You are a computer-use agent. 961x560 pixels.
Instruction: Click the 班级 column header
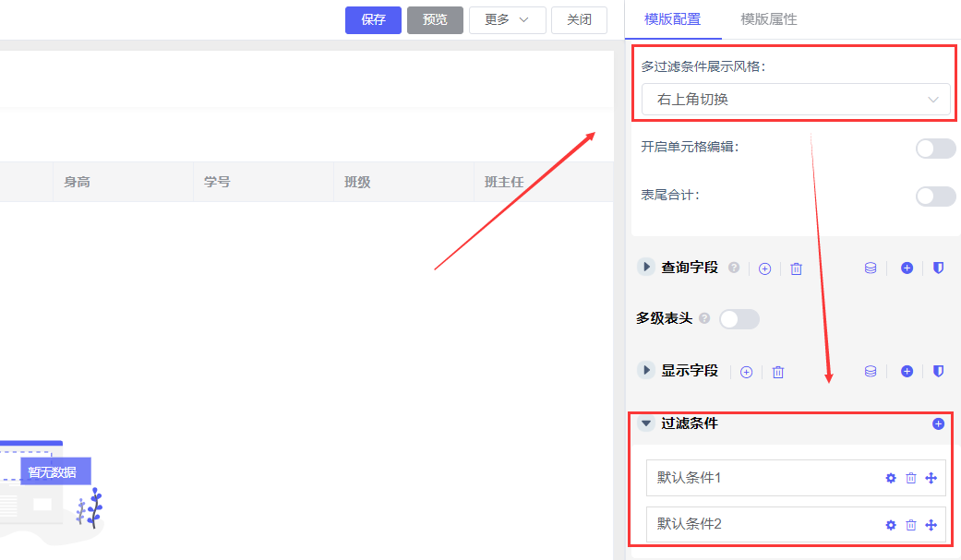click(x=357, y=183)
